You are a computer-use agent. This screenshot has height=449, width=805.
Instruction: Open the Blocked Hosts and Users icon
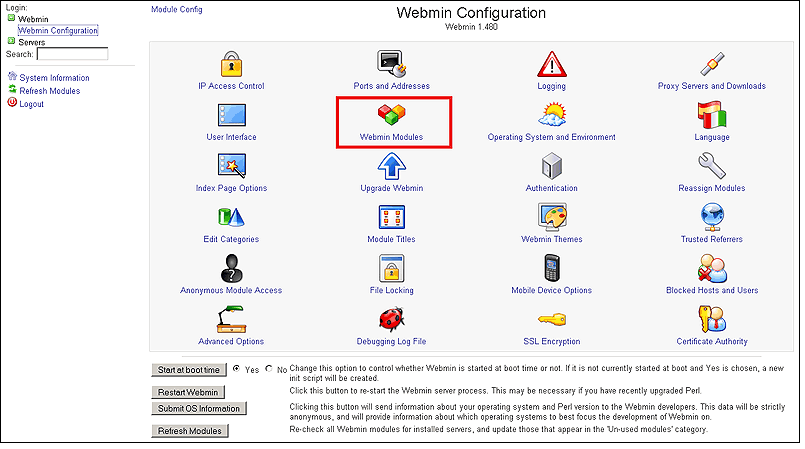712,268
